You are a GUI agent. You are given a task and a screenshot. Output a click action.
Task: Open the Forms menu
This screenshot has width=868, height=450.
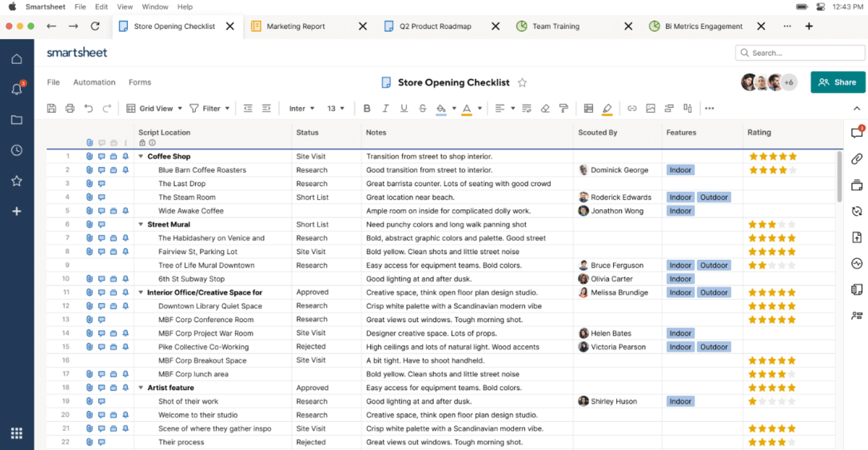click(x=140, y=82)
